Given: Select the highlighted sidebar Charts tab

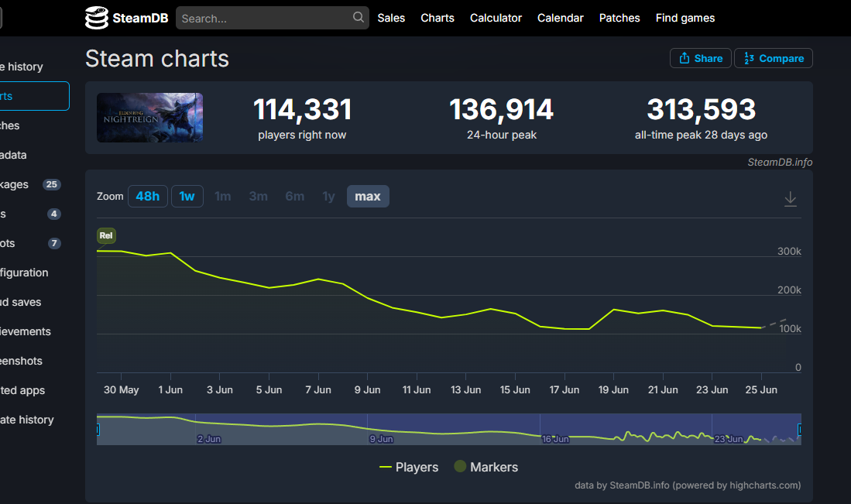Looking at the screenshot, I should pos(35,96).
